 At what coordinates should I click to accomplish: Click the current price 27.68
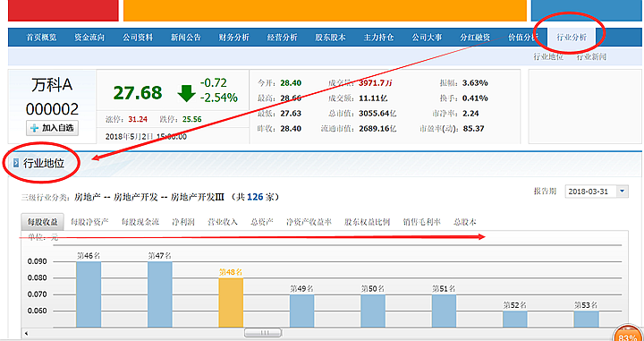click(138, 93)
